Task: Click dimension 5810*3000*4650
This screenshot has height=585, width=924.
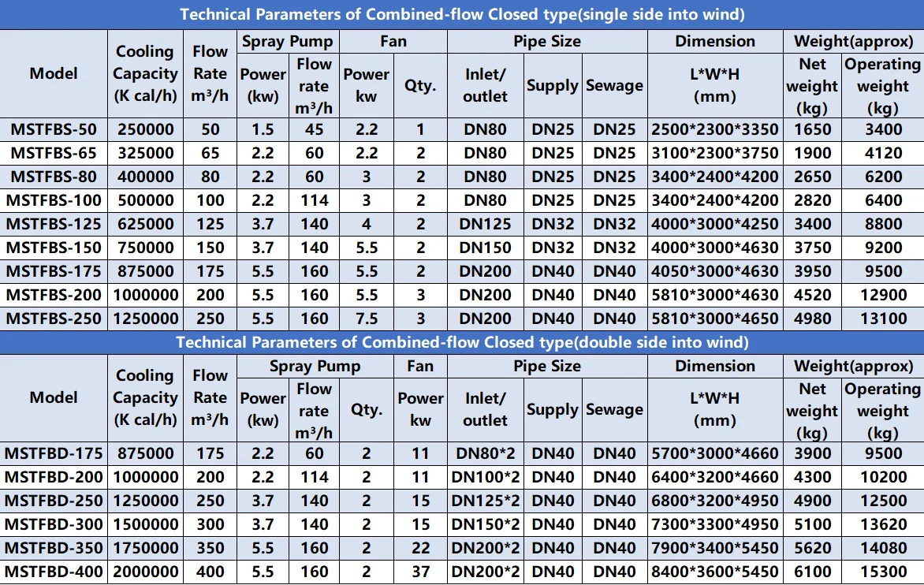Action: (x=715, y=319)
